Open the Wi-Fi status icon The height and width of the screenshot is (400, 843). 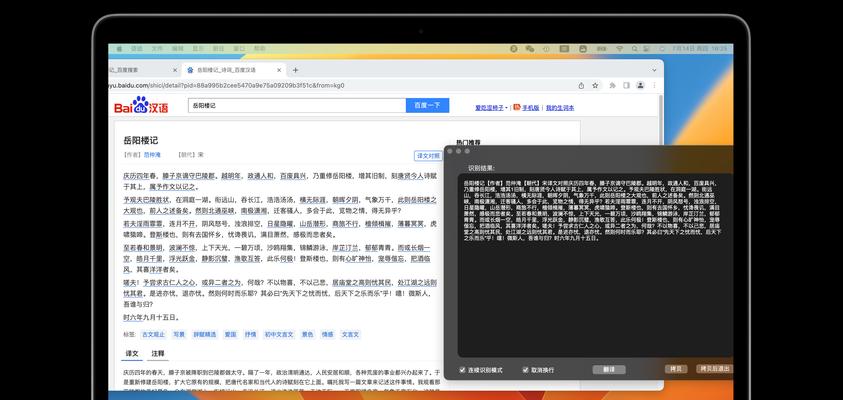point(619,48)
